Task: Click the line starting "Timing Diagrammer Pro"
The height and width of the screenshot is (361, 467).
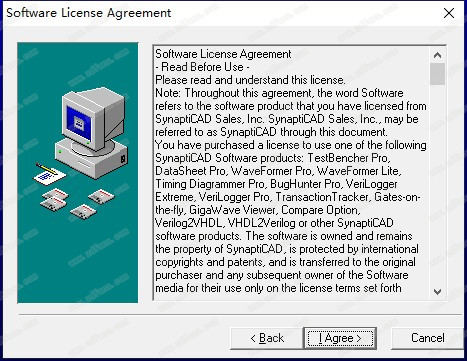Action: [x=276, y=184]
